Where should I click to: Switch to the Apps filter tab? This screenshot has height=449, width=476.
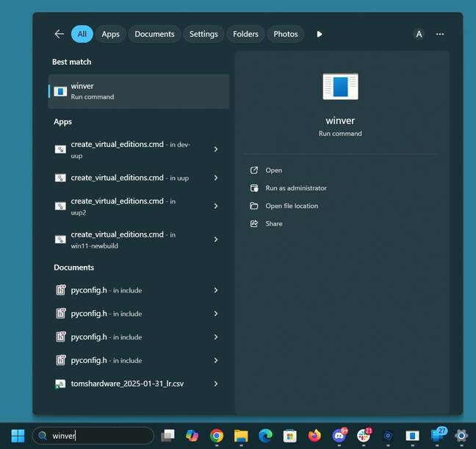tap(110, 34)
